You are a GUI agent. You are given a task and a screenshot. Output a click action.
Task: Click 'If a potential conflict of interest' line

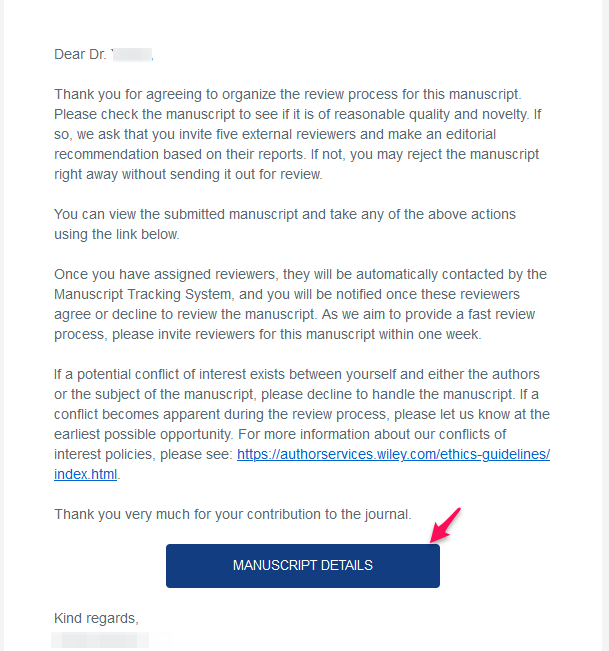coord(297,374)
